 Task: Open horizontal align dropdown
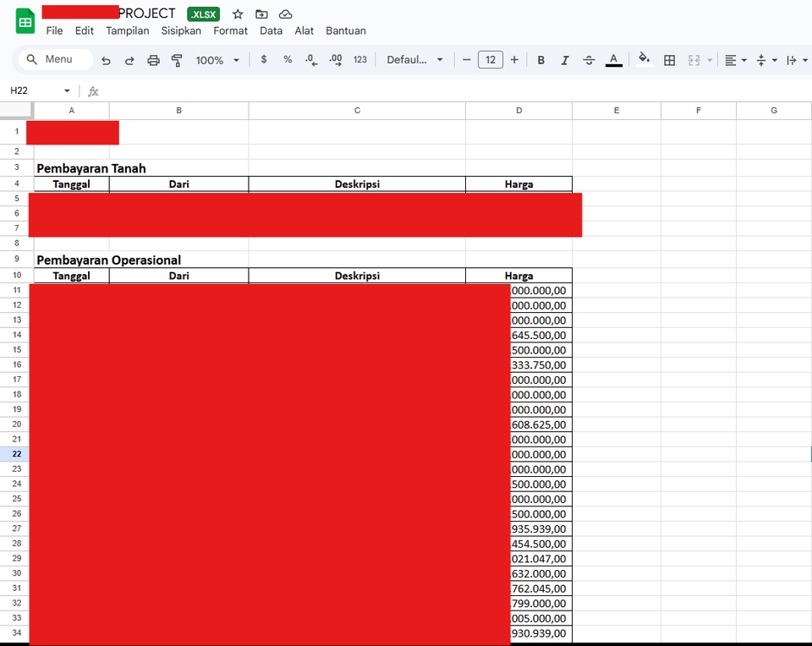(735, 60)
